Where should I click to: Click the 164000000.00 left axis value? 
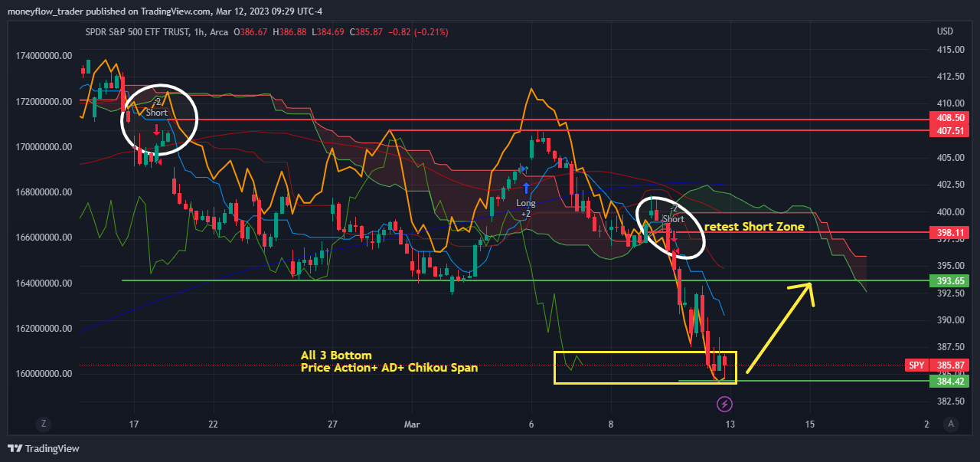[44, 283]
